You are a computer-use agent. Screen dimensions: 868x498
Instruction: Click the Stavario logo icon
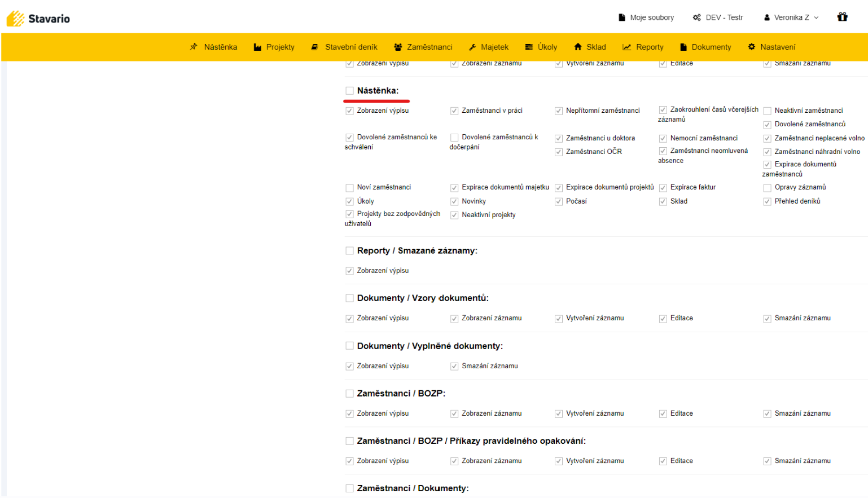coord(16,19)
